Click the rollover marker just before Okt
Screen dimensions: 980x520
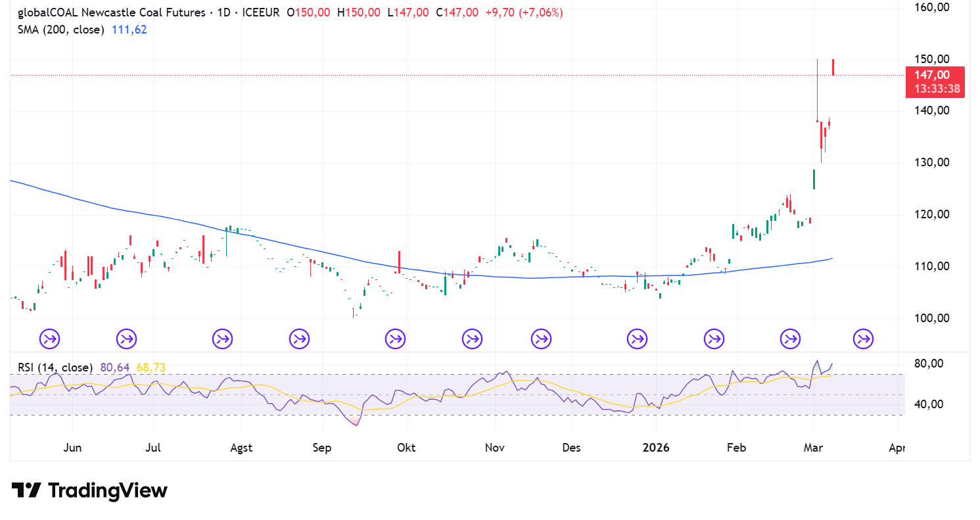(396, 339)
